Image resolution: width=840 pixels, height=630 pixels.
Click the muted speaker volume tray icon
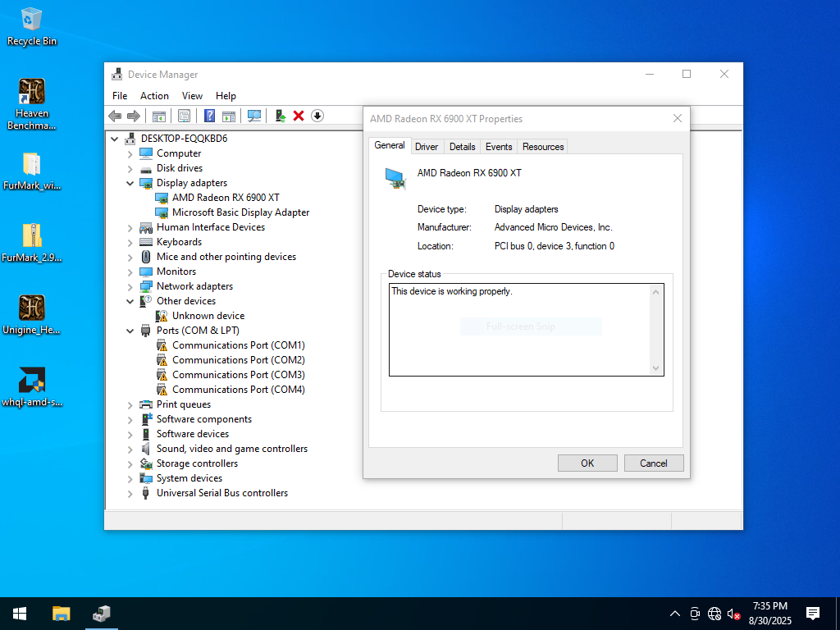733,614
